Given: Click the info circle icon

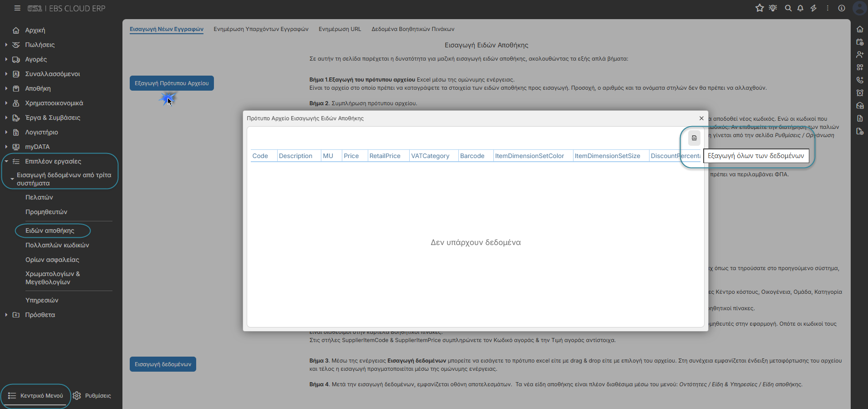Looking at the screenshot, I should (x=842, y=8).
